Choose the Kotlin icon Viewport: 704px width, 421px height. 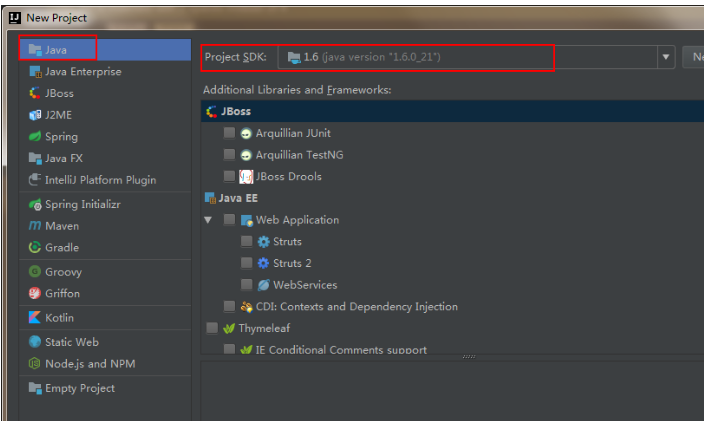tap(35, 317)
